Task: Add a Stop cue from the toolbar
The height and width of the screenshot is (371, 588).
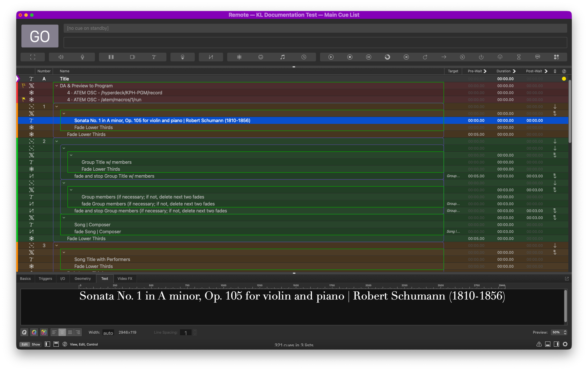Action: tap(350, 57)
